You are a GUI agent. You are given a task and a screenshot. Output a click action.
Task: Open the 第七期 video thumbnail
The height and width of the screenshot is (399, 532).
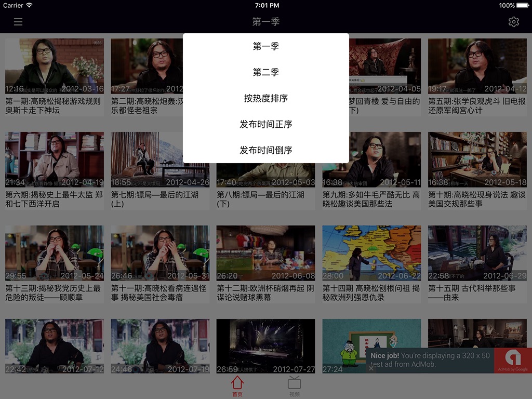pyautogui.click(x=160, y=159)
